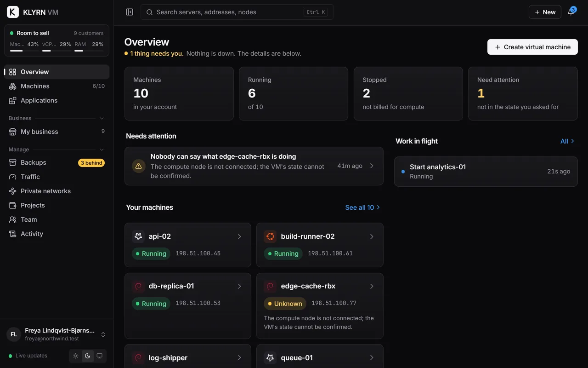Open Machines in the sidebar
Image resolution: width=588 pixels, height=368 pixels.
click(x=57, y=86)
